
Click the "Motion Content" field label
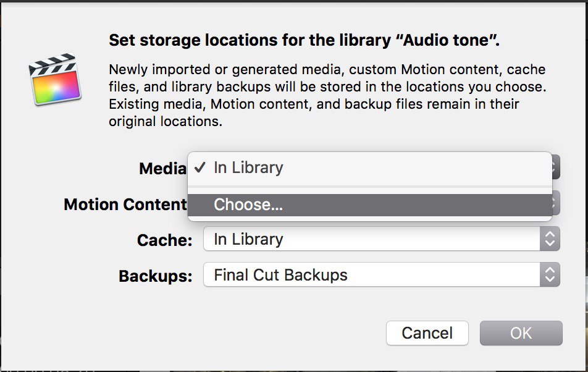(125, 205)
